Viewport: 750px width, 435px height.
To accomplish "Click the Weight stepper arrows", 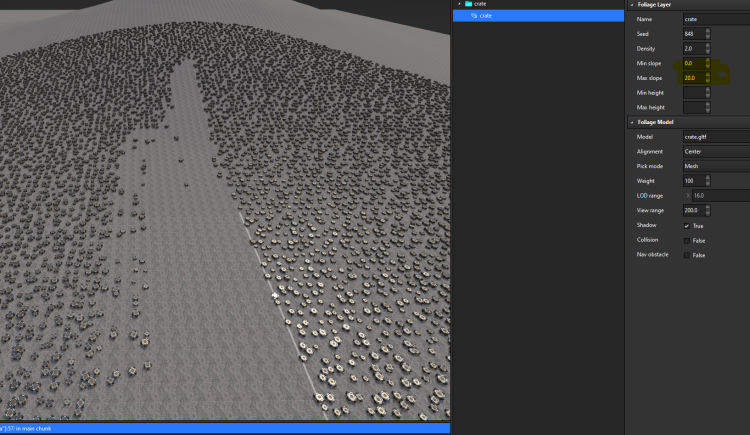I will pos(708,180).
